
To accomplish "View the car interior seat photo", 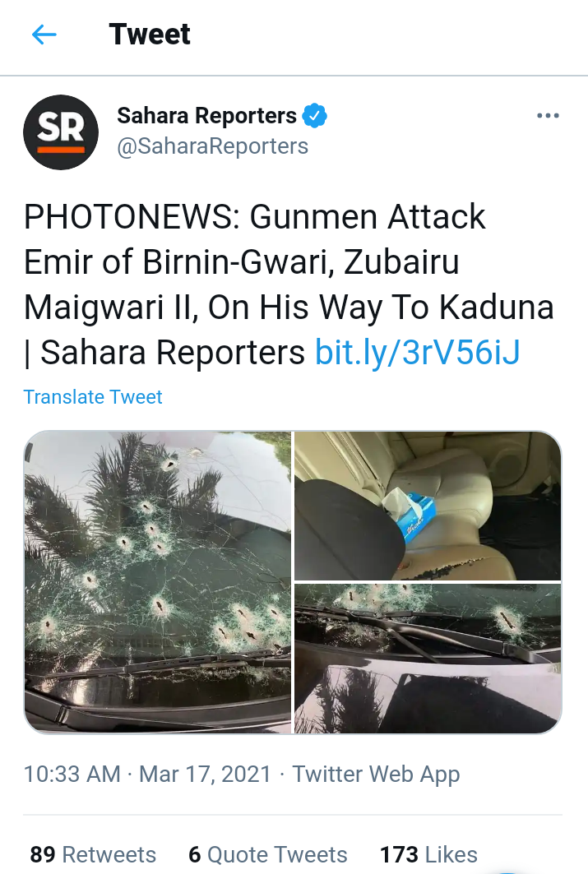I will pos(428,506).
